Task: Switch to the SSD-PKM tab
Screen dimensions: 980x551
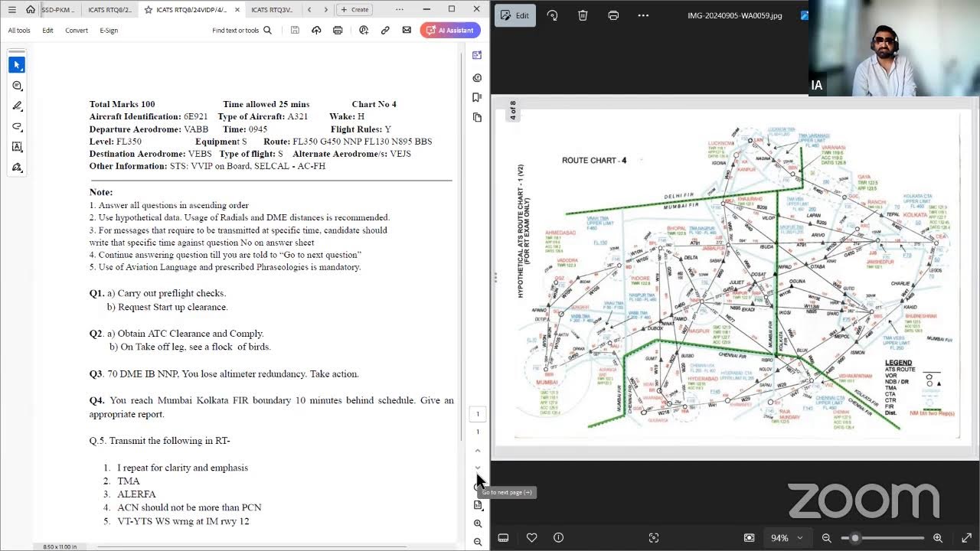Action: 59,10
